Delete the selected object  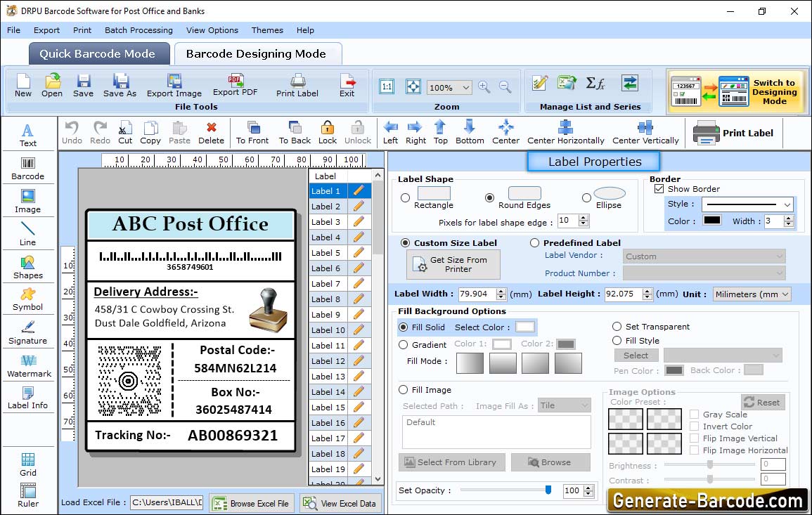point(212,133)
